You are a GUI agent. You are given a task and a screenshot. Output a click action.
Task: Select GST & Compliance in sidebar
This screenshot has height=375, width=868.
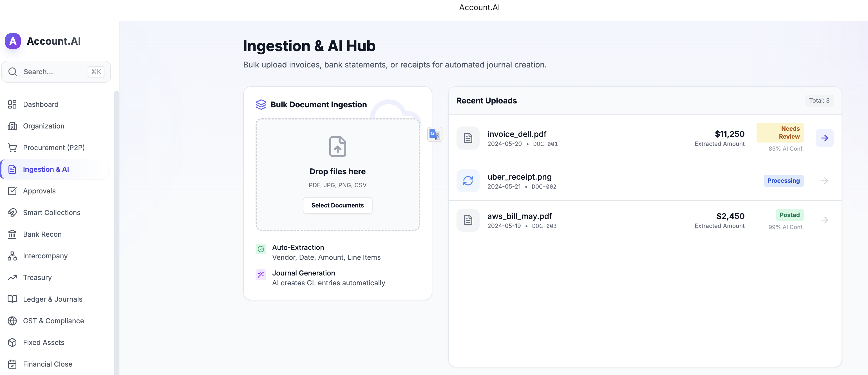[x=53, y=321]
